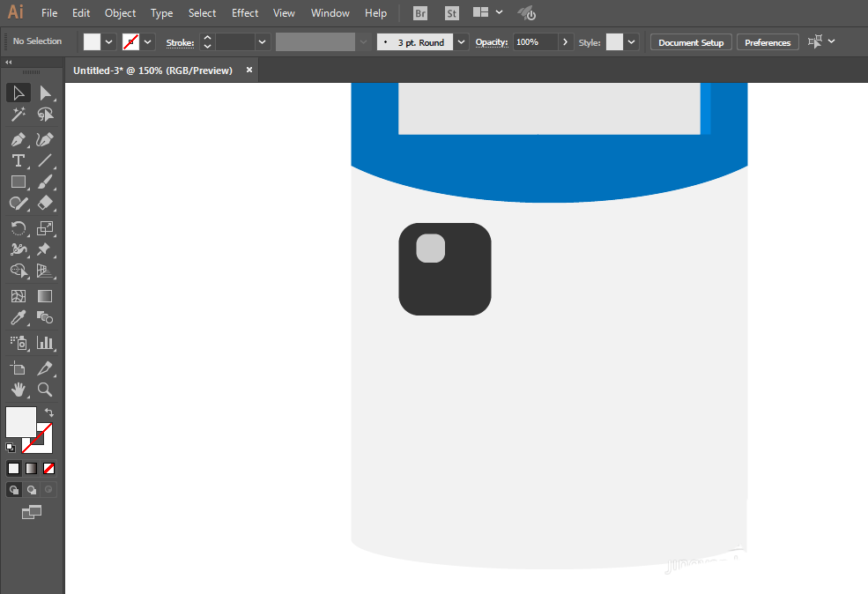Choose the Type tool
This screenshot has width=868, height=594.
[19, 160]
